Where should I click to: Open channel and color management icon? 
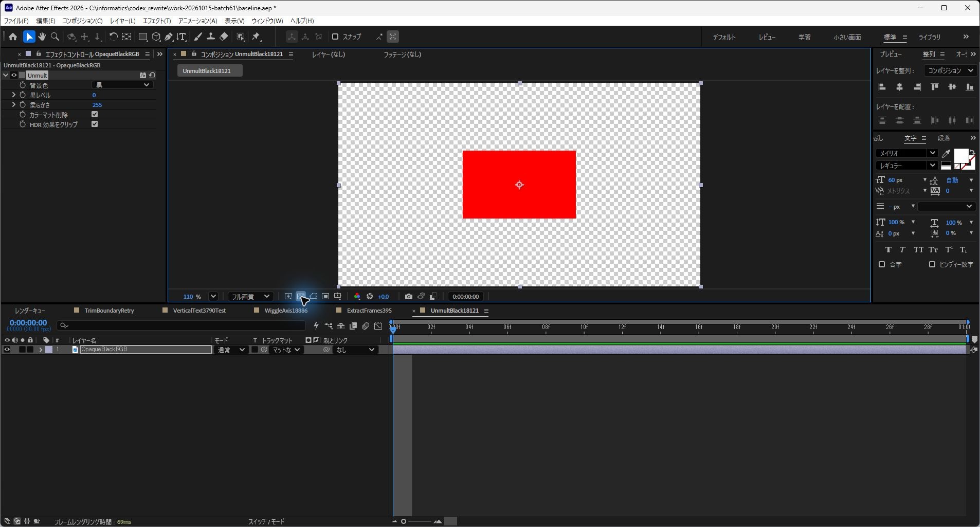[357, 297]
